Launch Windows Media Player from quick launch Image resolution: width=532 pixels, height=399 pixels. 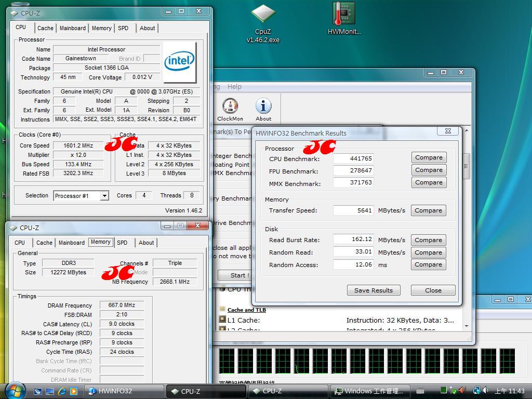[74, 391]
